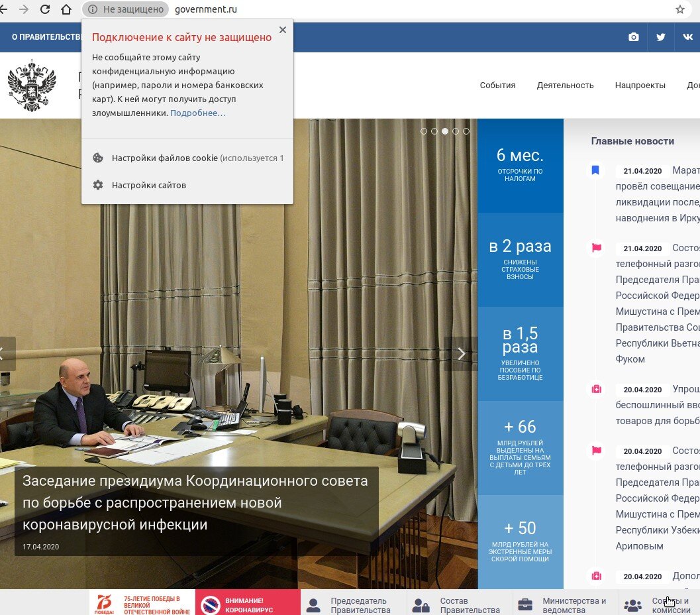Open the События menu item
The height and width of the screenshot is (615, 700).
497,85
